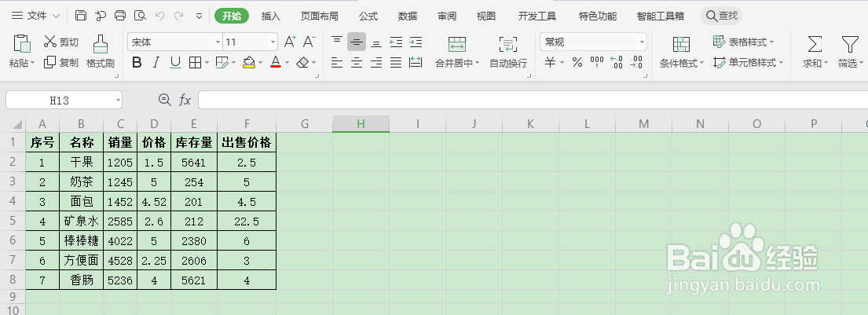
Task: Click the Print Preview icon
Action: click(x=140, y=16)
